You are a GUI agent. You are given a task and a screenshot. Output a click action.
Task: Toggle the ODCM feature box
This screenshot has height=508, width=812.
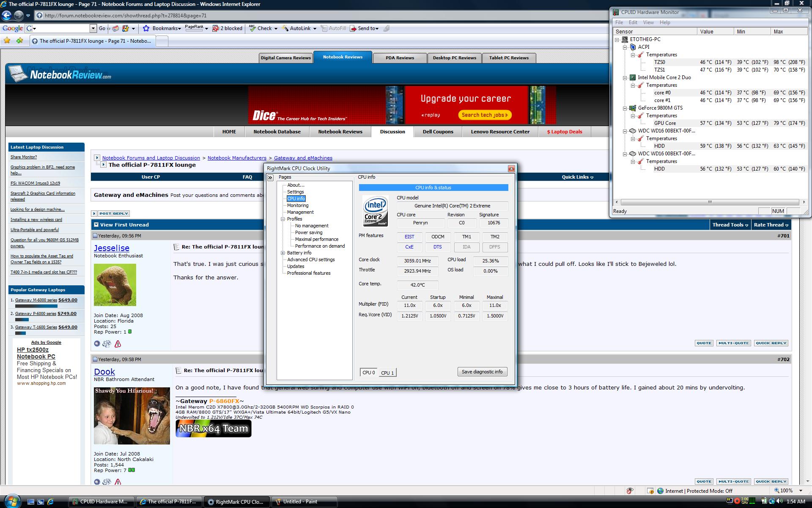pos(438,237)
